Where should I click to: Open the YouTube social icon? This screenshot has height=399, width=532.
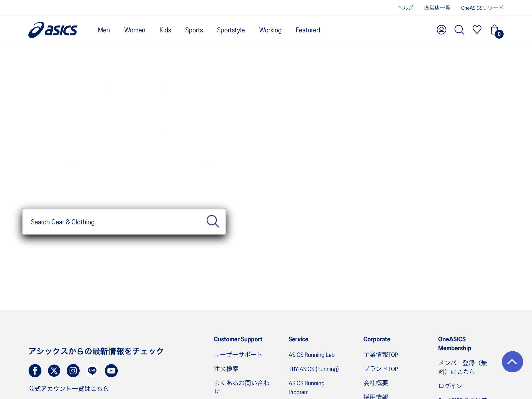click(x=111, y=371)
